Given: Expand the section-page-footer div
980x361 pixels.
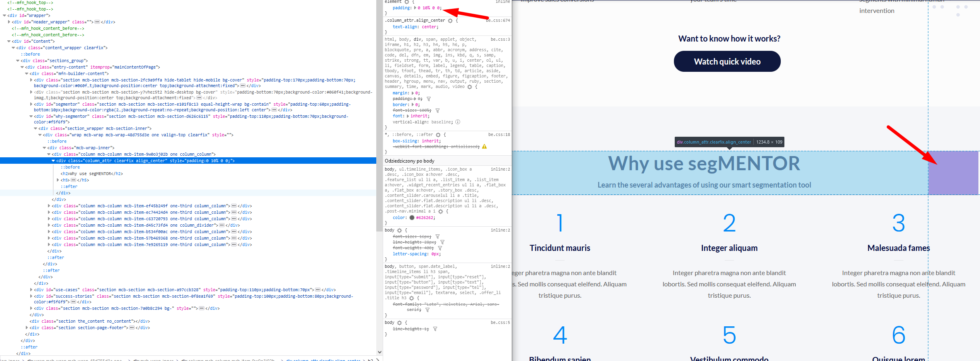Looking at the screenshot, I should [27, 328].
